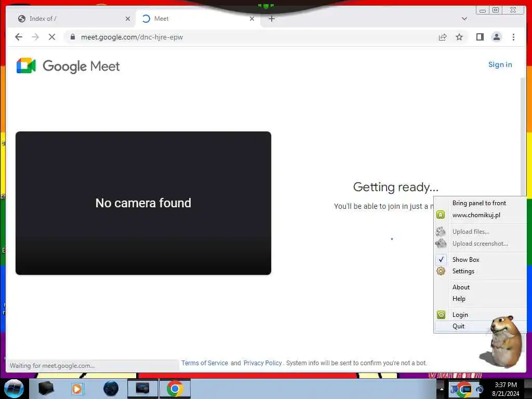Click the forward navigation arrow
This screenshot has width=532, height=399.
[x=35, y=37]
